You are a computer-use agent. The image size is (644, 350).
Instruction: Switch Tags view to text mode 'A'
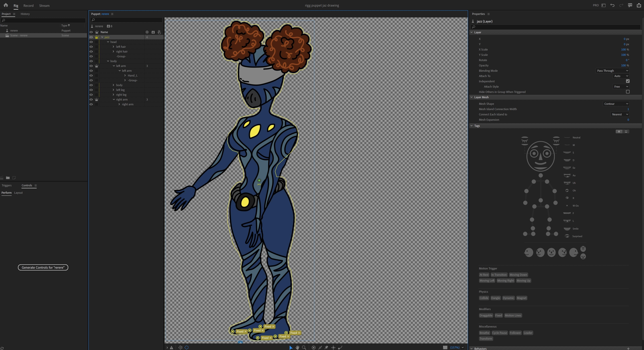(x=619, y=132)
